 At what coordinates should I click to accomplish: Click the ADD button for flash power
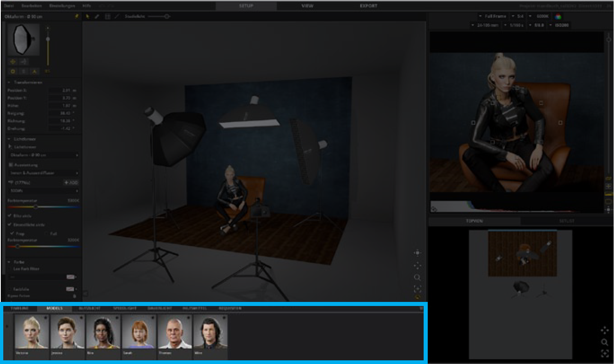(x=71, y=183)
